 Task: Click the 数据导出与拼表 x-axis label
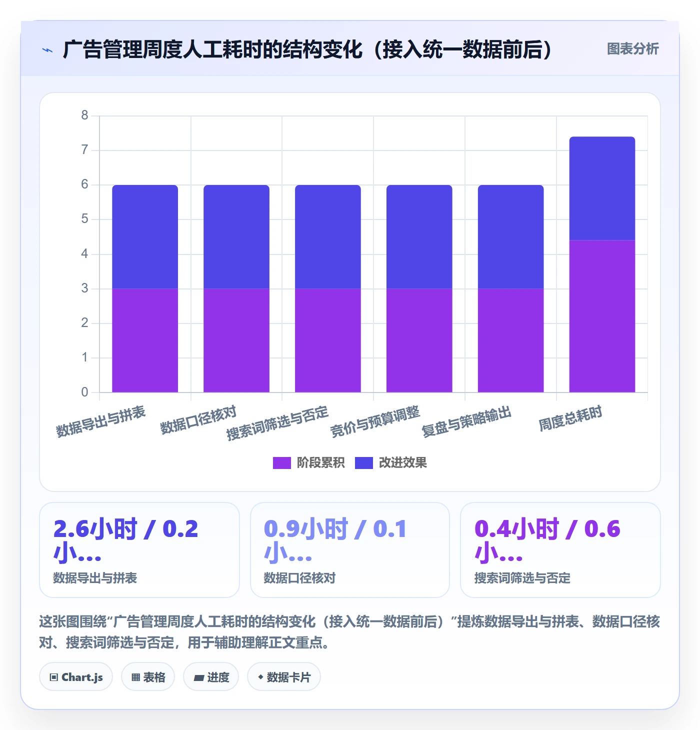coord(100,422)
